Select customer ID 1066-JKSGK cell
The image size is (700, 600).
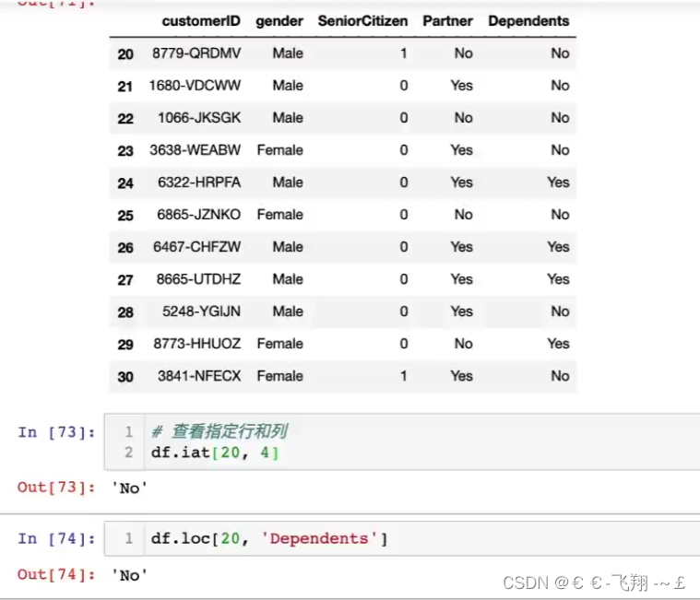199,118
